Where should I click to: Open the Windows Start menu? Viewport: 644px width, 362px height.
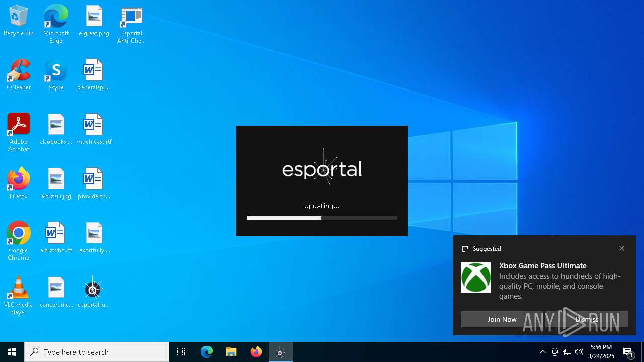[12, 352]
